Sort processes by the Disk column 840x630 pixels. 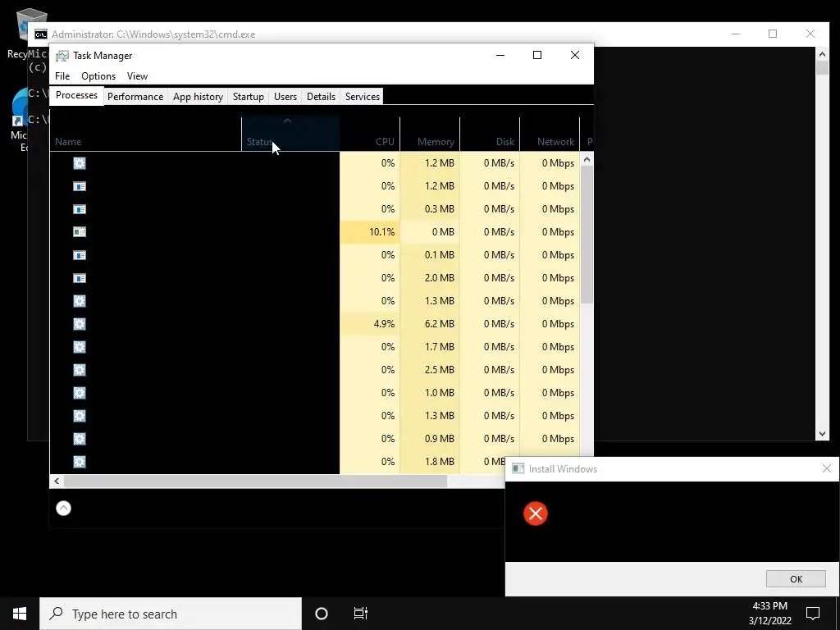pyautogui.click(x=490, y=134)
